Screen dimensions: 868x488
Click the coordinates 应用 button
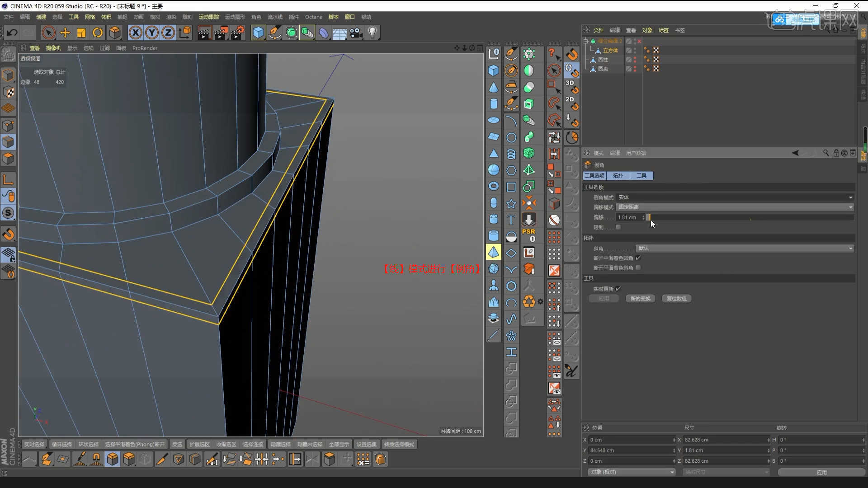click(821, 472)
